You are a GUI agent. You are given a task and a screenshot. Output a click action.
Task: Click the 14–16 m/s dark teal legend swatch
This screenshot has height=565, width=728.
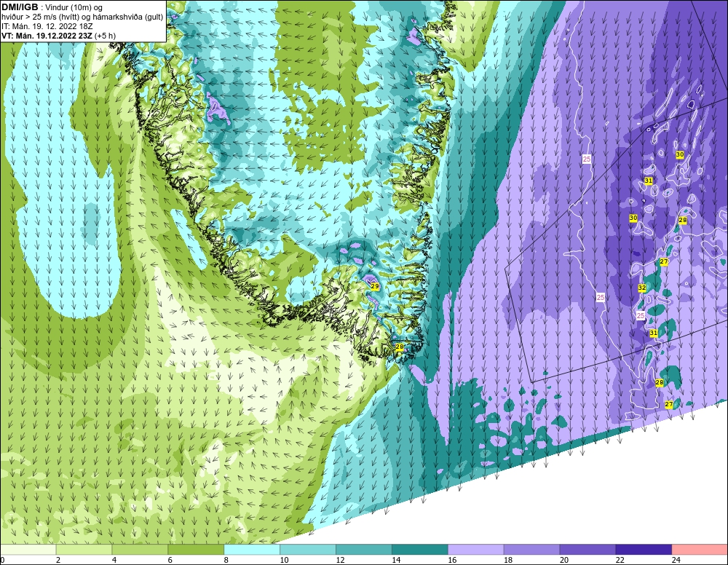point(420,550)
